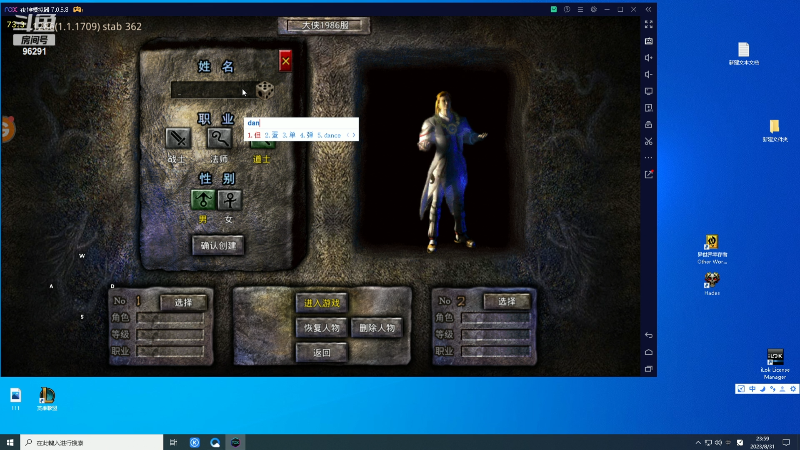The height and width of the screenshot is (450, 800).
Task: Select the 法师 mage staff class icon
Action: (219, 138)
